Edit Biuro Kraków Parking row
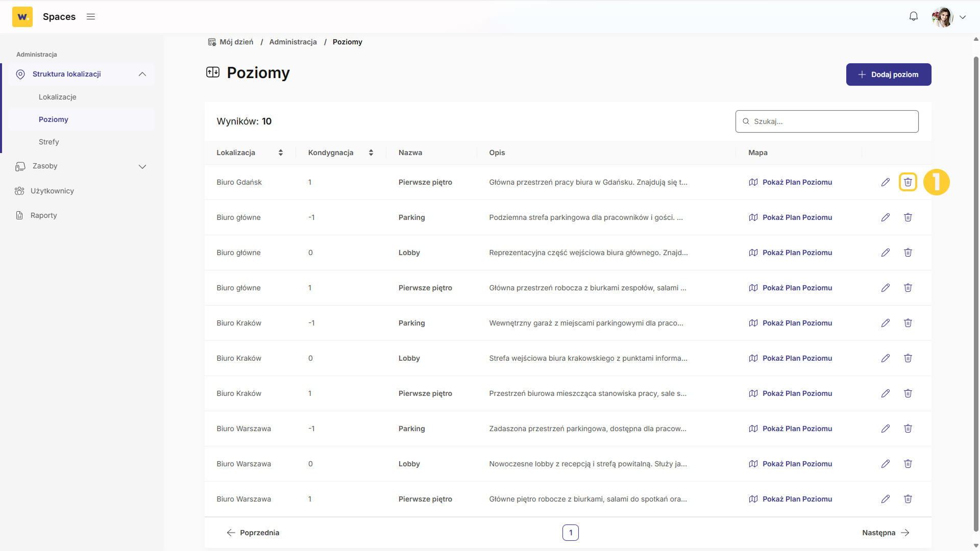 tap(886, 323)
